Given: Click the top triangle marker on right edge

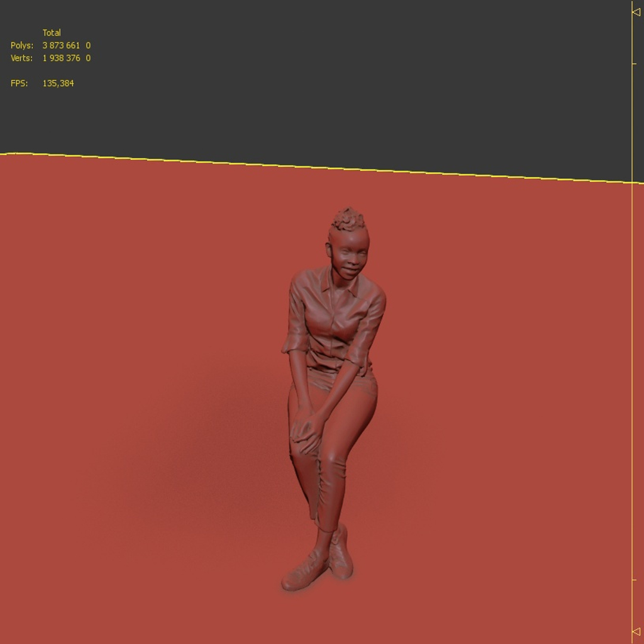Looking at the screenshot, I should [636, 12].
